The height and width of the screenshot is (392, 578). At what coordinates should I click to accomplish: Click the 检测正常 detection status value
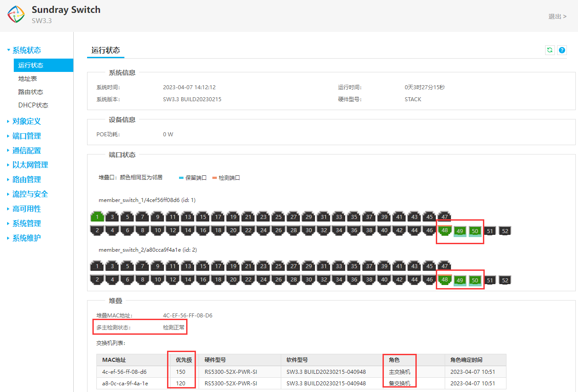point(174,328)
